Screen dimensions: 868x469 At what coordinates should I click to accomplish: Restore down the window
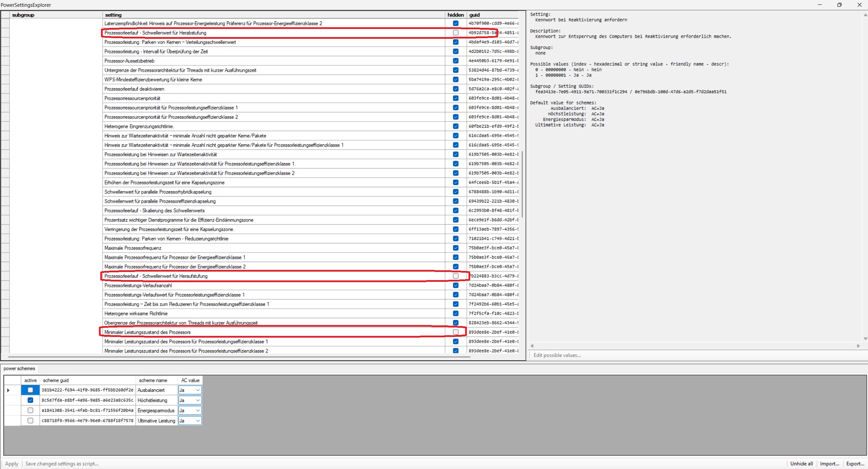click(839, 5)
